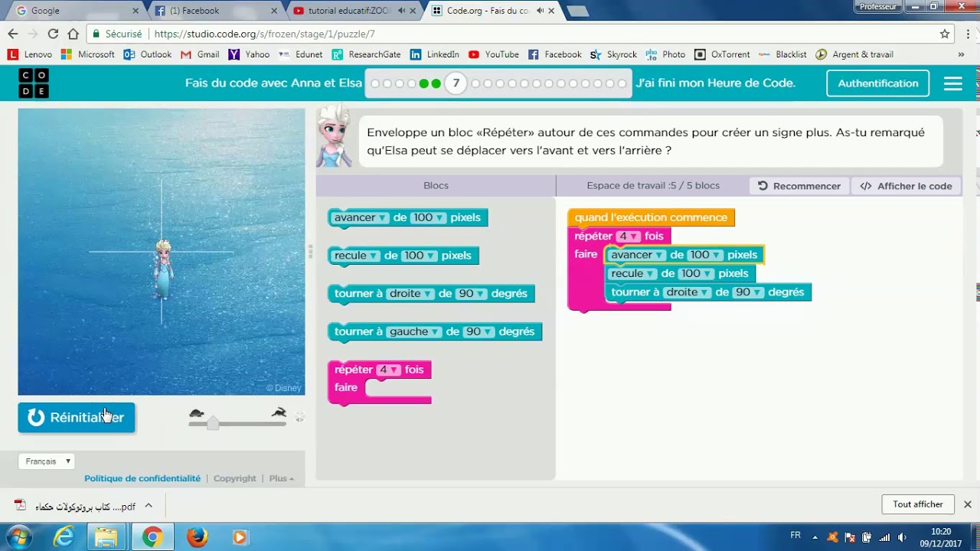Switch to the Google tab
The height and width of the screenshot is (551, 980).
73,11
